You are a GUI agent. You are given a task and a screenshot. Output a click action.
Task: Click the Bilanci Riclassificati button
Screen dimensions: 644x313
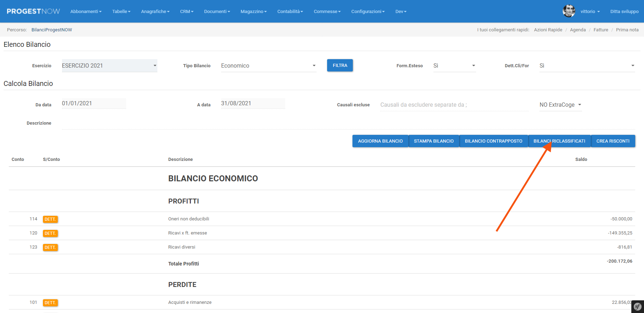[x=559, y=141]
